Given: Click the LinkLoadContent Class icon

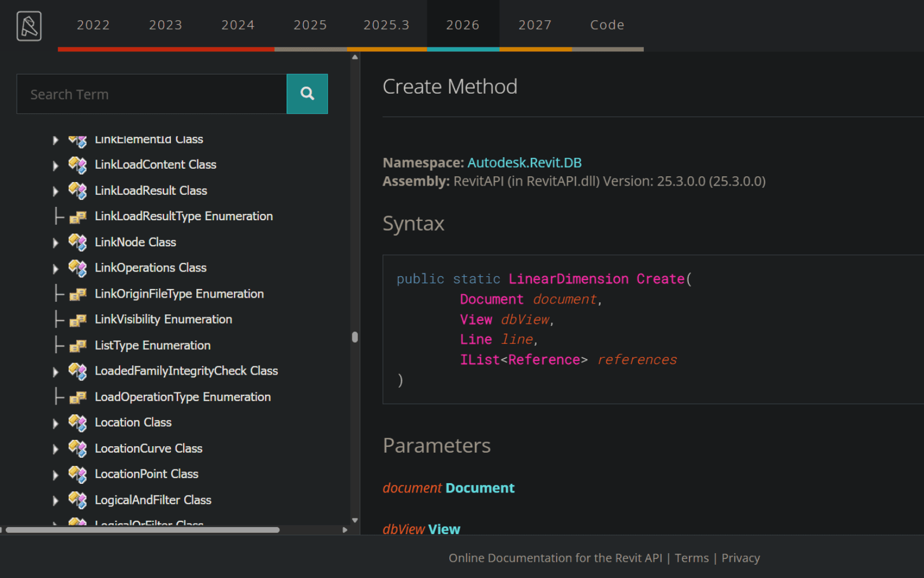Looking at the screenshot, I should (x=77, y=165).
